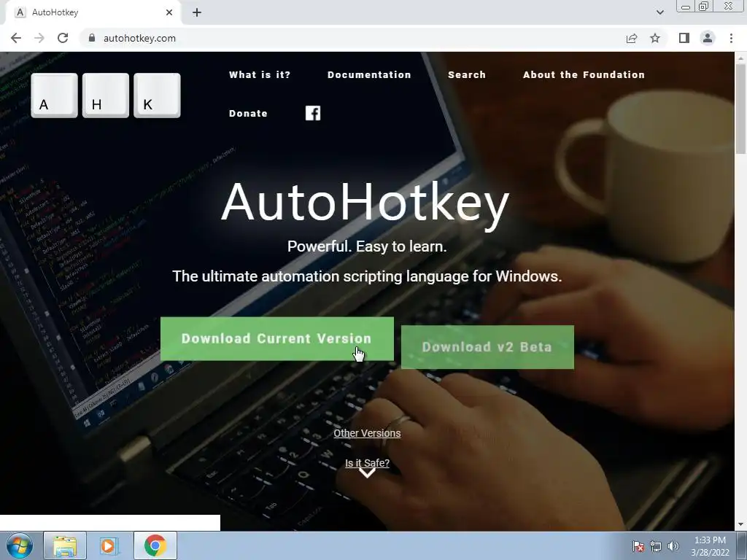
Task: Open Search menu item
Action: click(467, 75)
